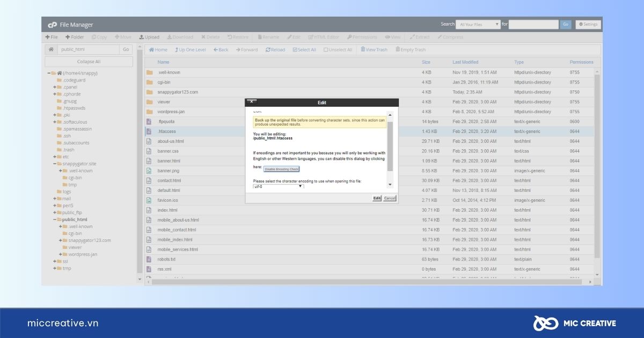
Task: Click the Edit dialog vertical scrollbar
Action: [x=390, y=145]
